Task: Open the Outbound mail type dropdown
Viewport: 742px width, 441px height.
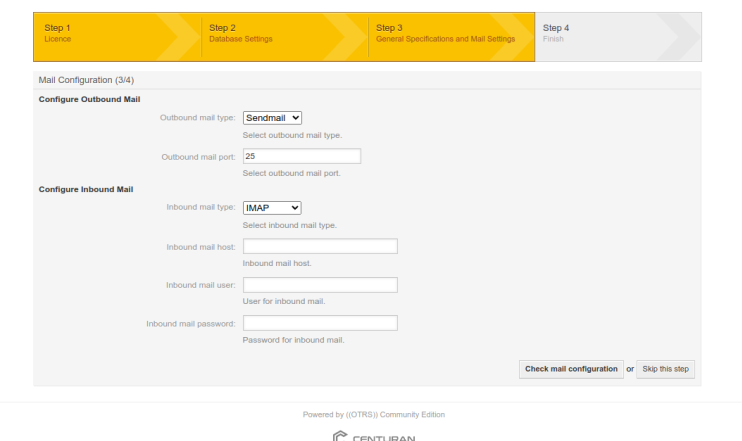Action: pos(272,118)
